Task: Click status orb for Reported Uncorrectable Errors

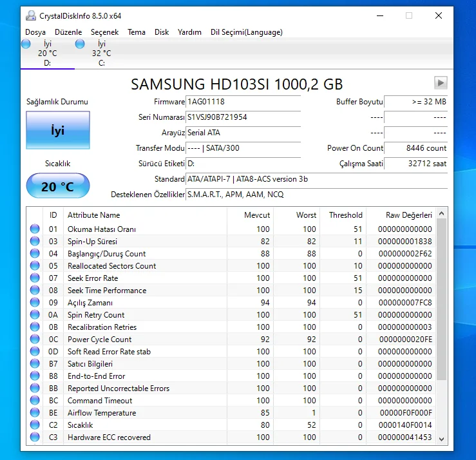Action: click(35, 388)
